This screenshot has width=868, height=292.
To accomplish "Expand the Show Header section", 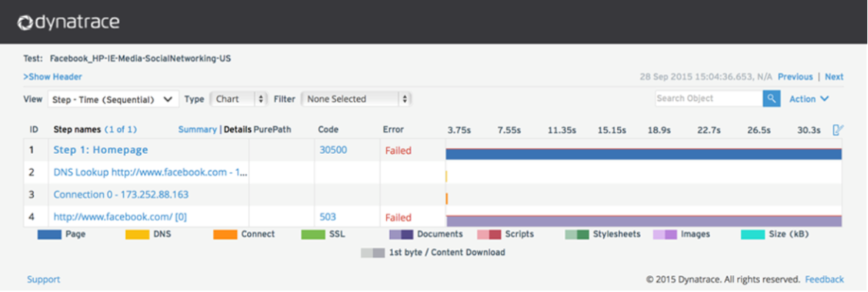I will (52, 77).
